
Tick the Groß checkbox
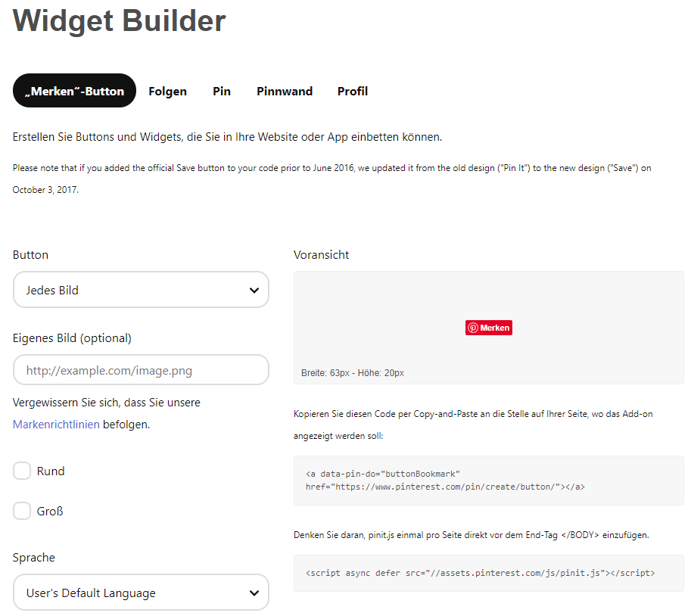22,511
